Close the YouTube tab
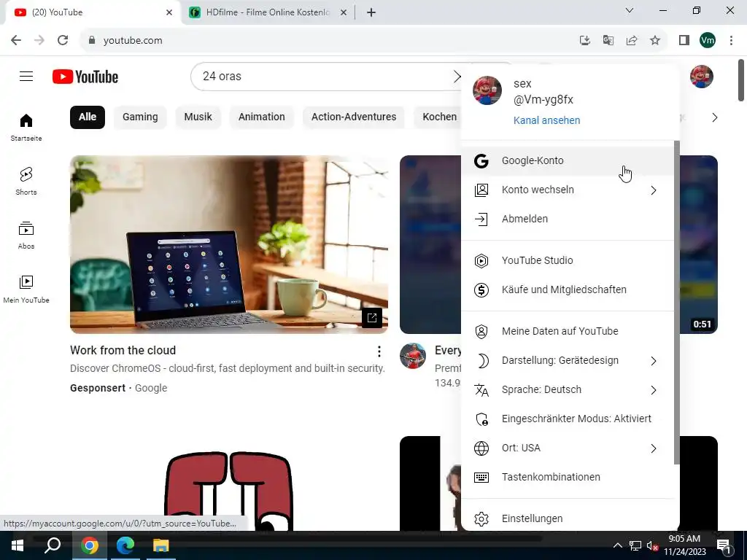The image size is (747, 560). (169, 12)
